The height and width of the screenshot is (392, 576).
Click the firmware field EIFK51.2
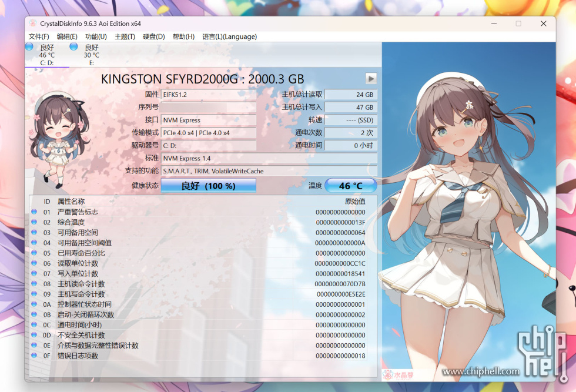(208, 95)
